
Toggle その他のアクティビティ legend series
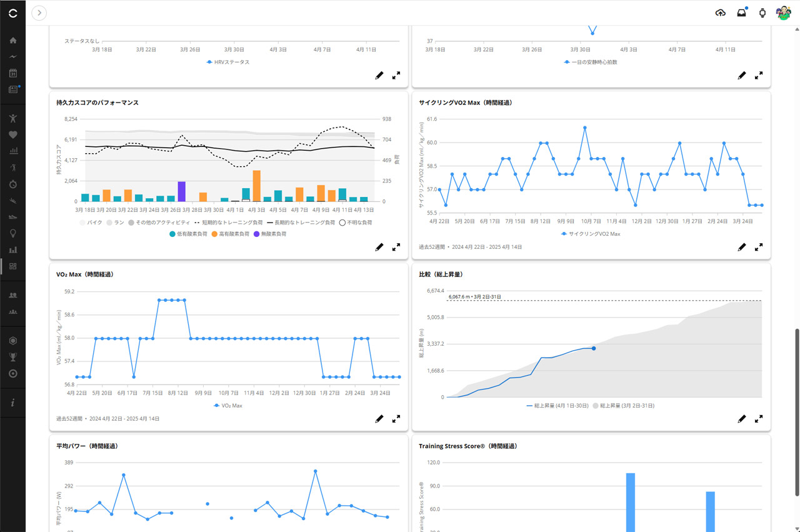pyautogui.click(x=158, y=222)
